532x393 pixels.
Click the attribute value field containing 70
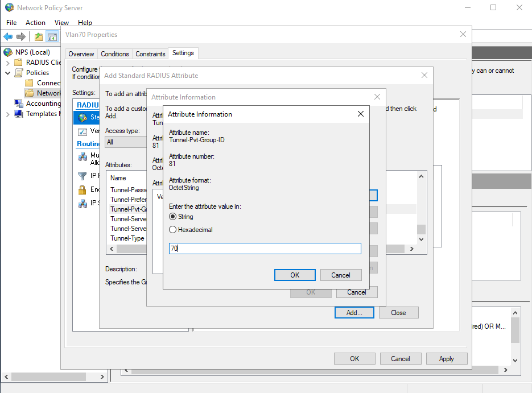(265, 249)
